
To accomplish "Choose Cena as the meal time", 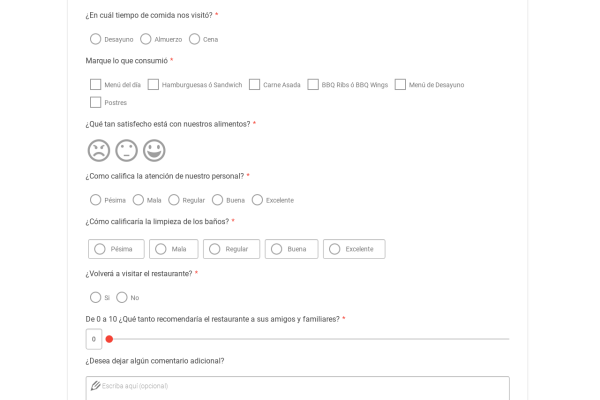I will [x=195, y=39].
